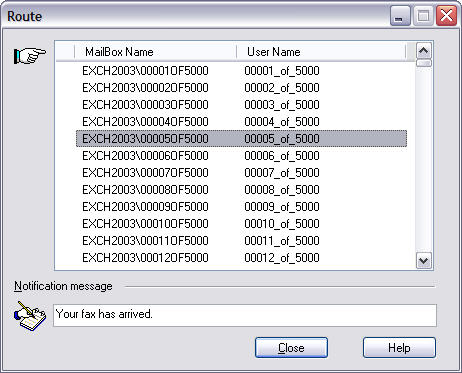The width and height of the screenshot is (462, 373).
Task: Sort by the MailBox Name column header
Action: 155,52
